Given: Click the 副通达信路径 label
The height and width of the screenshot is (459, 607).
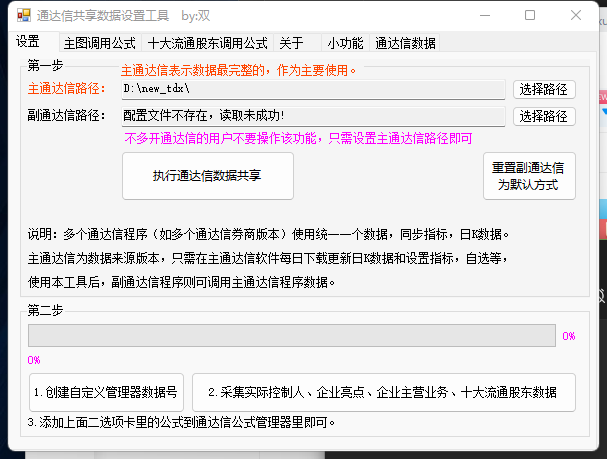Looking at the screenshot, I should 66,115.
